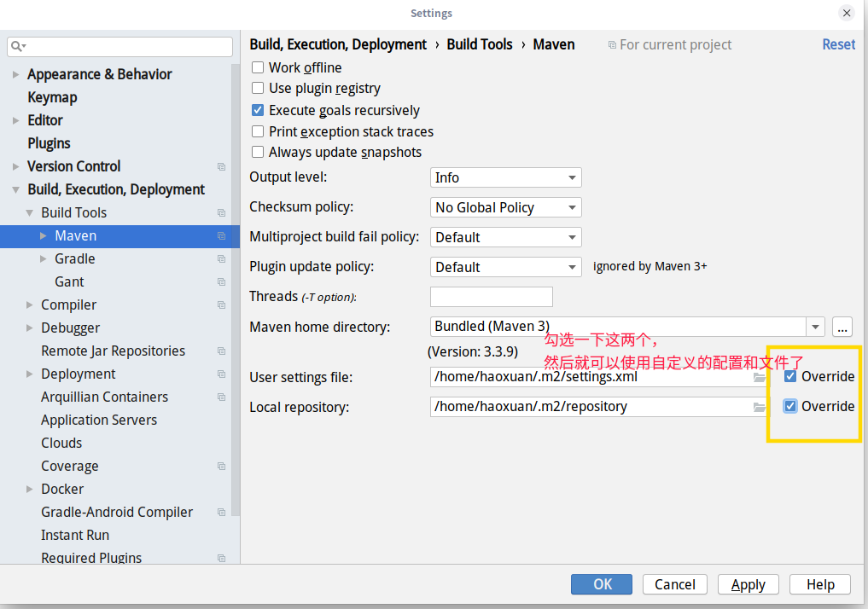Click the gear icon beside Required Plugins

(x=222, y=558)
